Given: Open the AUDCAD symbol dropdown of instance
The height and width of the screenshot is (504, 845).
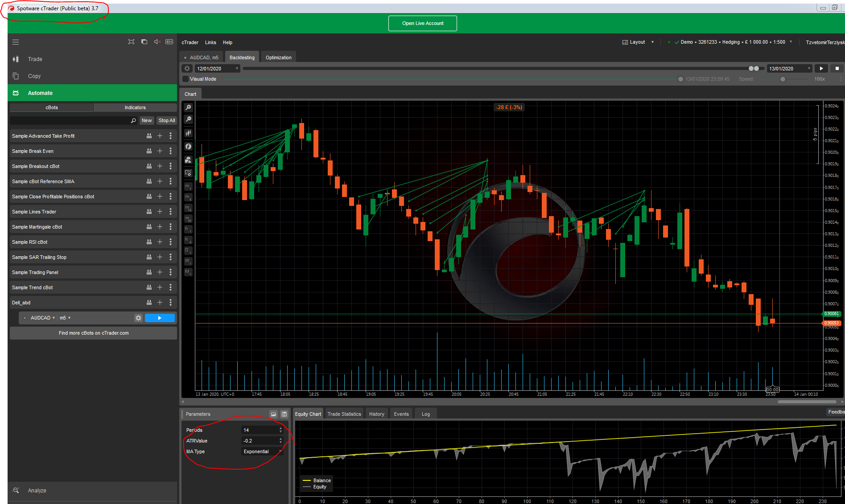Looking at the screenshot, I should click(43, 318).
